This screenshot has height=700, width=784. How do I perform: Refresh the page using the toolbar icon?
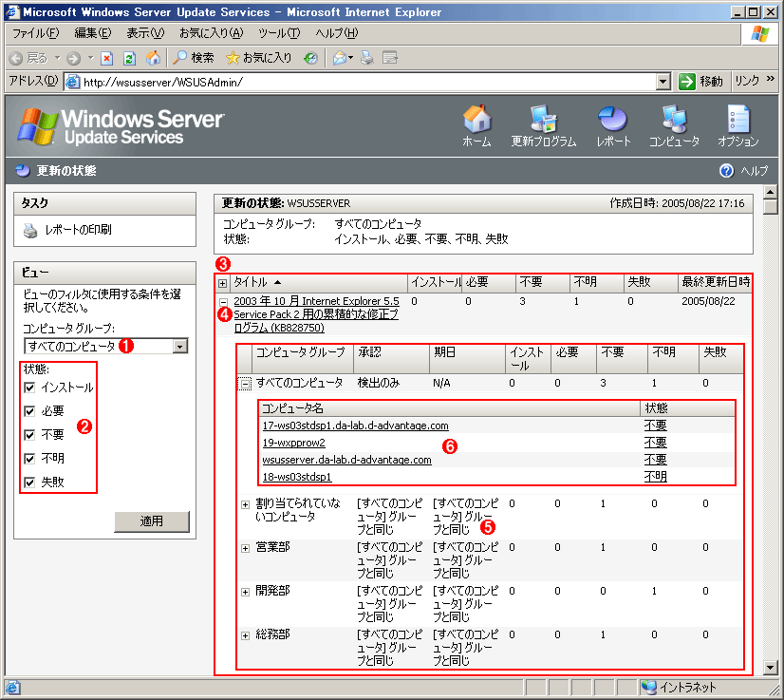129,59
